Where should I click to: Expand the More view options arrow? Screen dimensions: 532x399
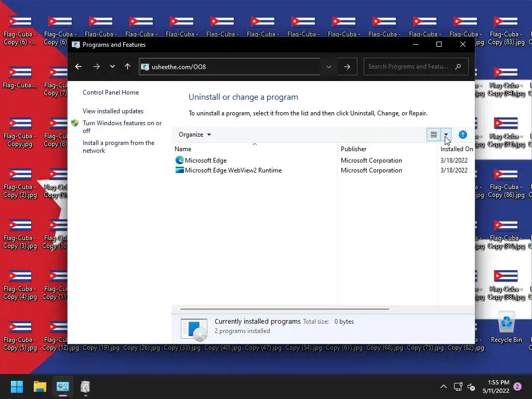click(446, 135)
